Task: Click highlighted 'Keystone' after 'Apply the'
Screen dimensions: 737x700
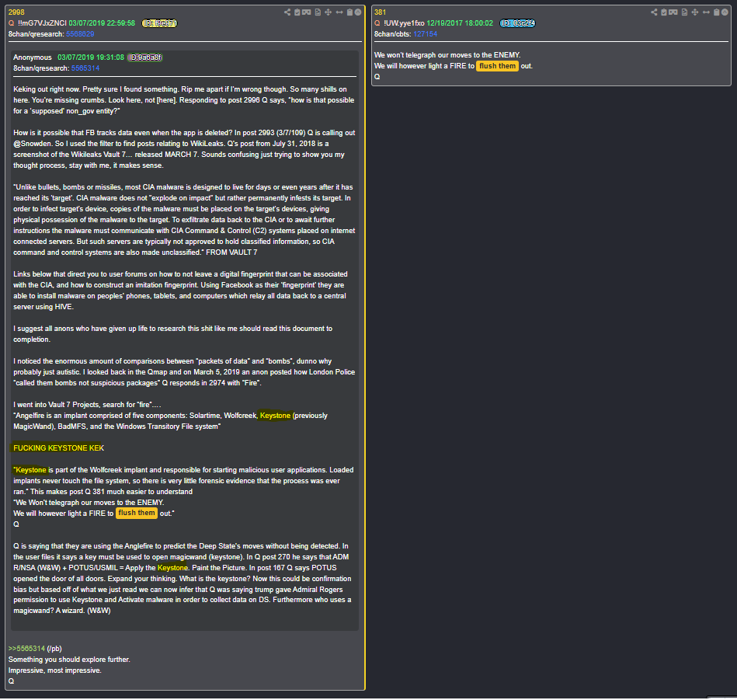Action: point(172,568)
